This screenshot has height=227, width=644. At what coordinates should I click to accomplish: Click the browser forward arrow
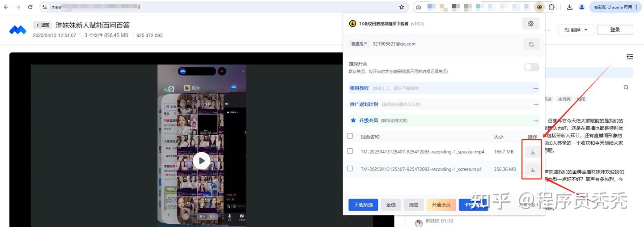click(x=18, y=7)
